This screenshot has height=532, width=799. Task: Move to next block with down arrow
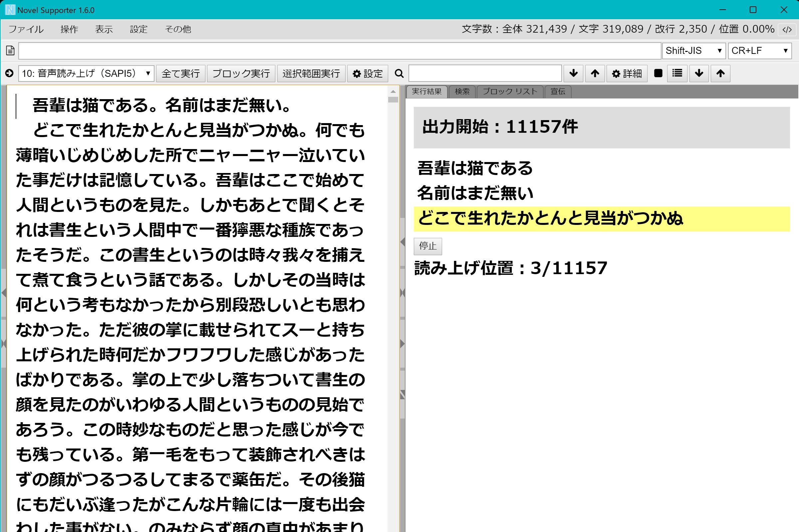699,74
